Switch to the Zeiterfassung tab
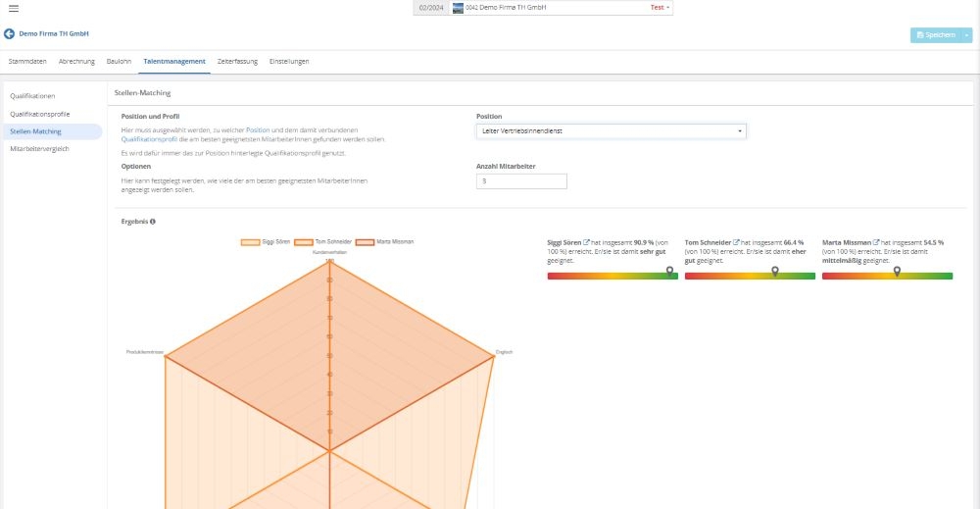The width and height of the screenshot is (980, 509). 237,61
